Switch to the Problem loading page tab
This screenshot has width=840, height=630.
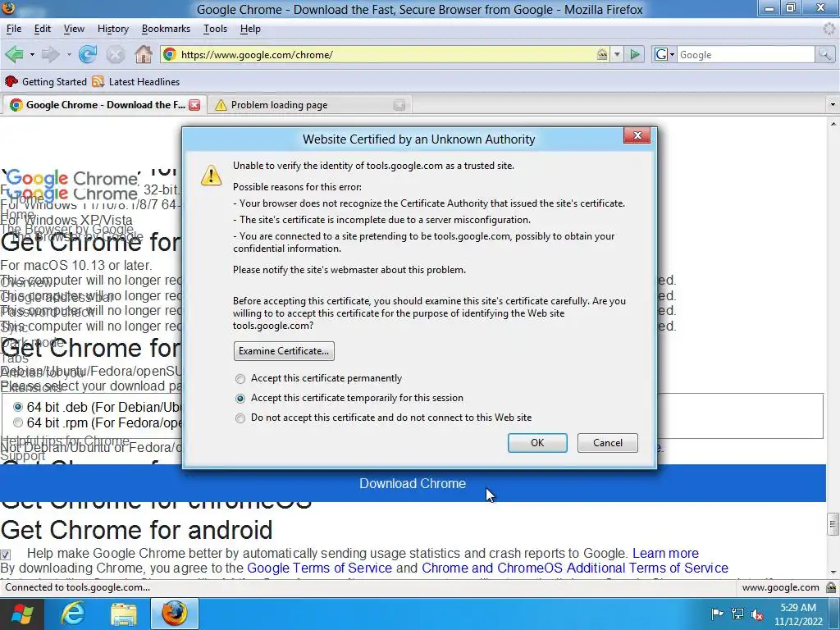point(308,105)
